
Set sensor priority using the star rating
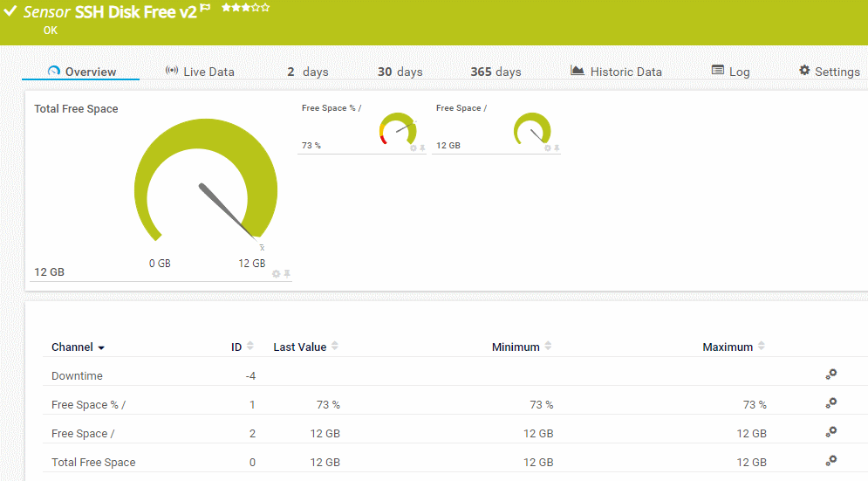click(x=245, y=8)
